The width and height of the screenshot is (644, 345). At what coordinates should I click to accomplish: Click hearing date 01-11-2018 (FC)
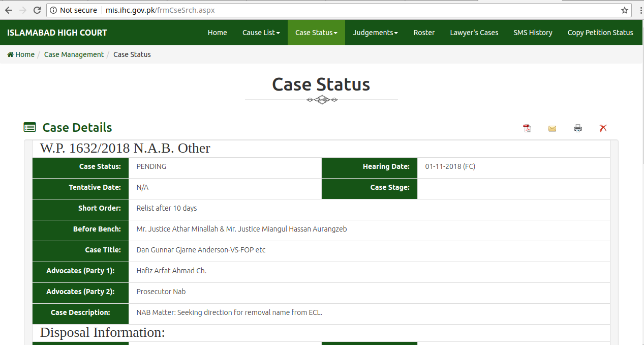click(450, 166)
